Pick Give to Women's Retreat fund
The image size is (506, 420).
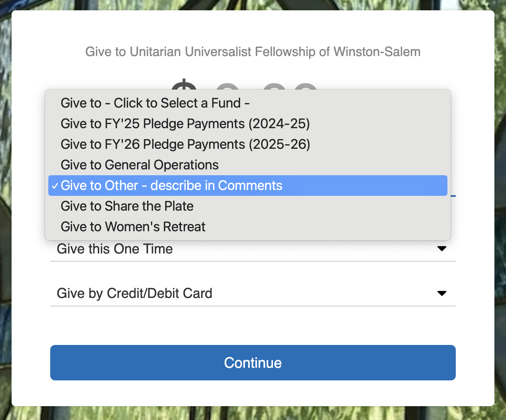pyautogui.click(x=133, y=227)
